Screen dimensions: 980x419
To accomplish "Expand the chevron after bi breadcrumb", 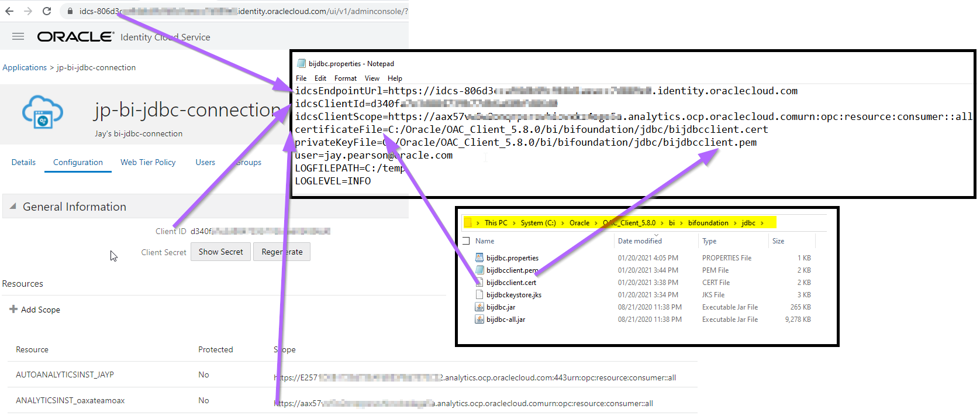I will click(x=681, y=223).
